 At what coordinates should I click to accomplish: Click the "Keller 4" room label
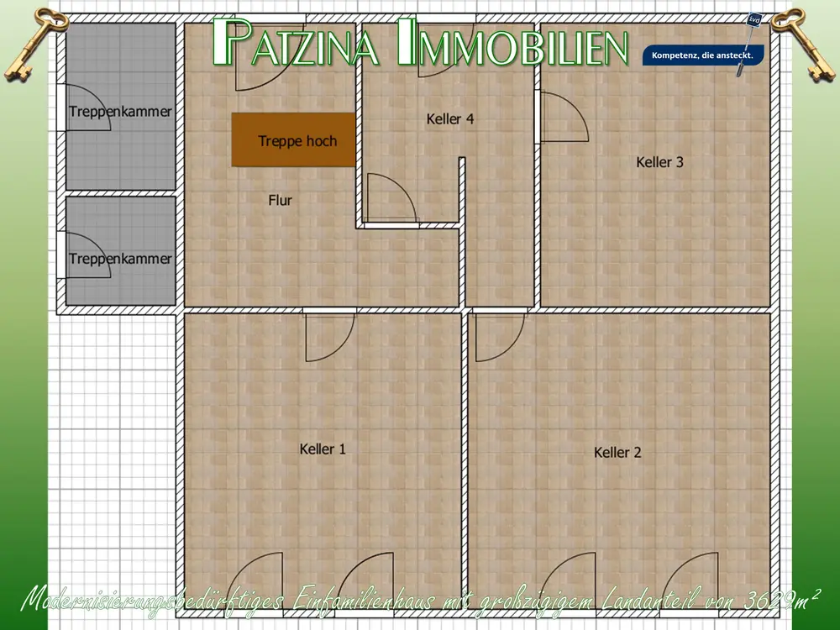[450, 119]
